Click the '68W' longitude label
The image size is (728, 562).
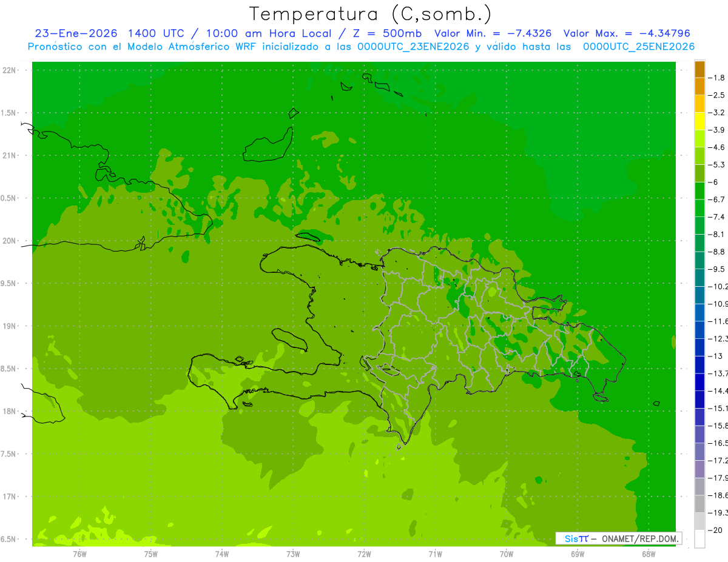[649, 554]
